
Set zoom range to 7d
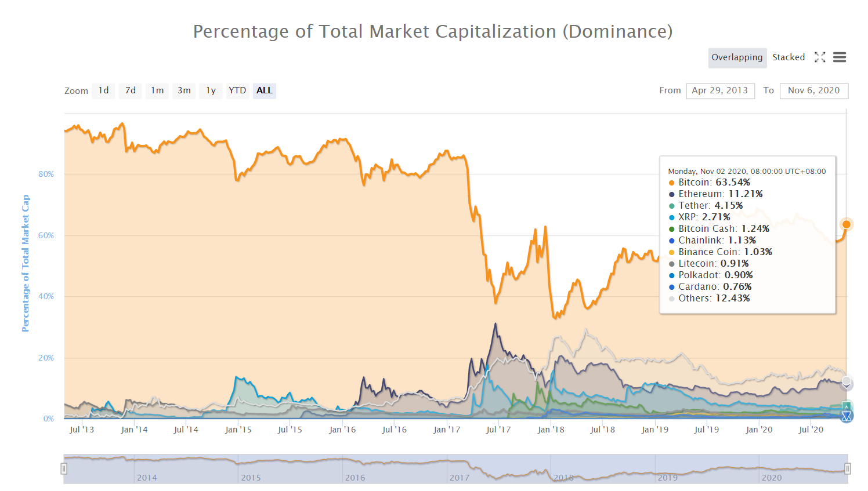coord(131,90)
